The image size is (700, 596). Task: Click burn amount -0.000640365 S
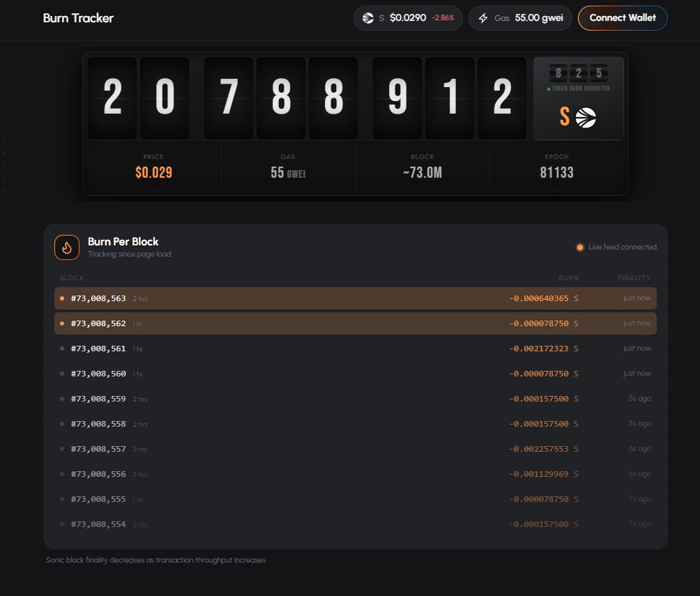click(x=544, y=298)
